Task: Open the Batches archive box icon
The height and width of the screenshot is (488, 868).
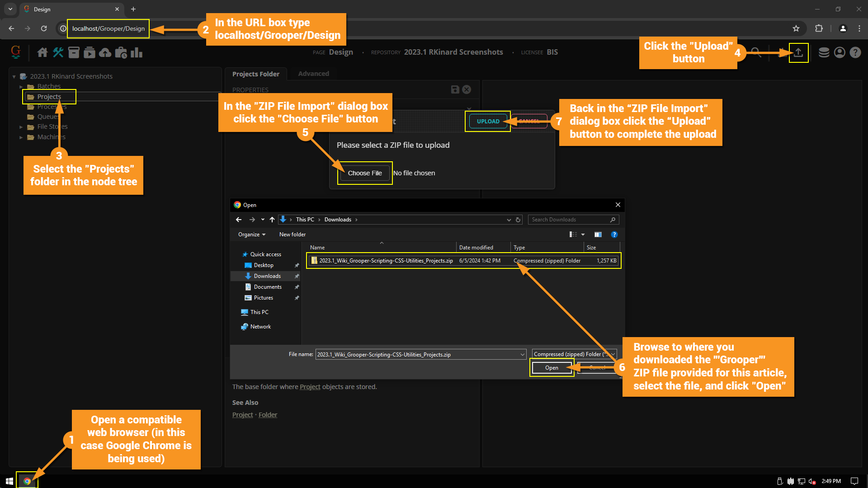Action: pos(74,53)
